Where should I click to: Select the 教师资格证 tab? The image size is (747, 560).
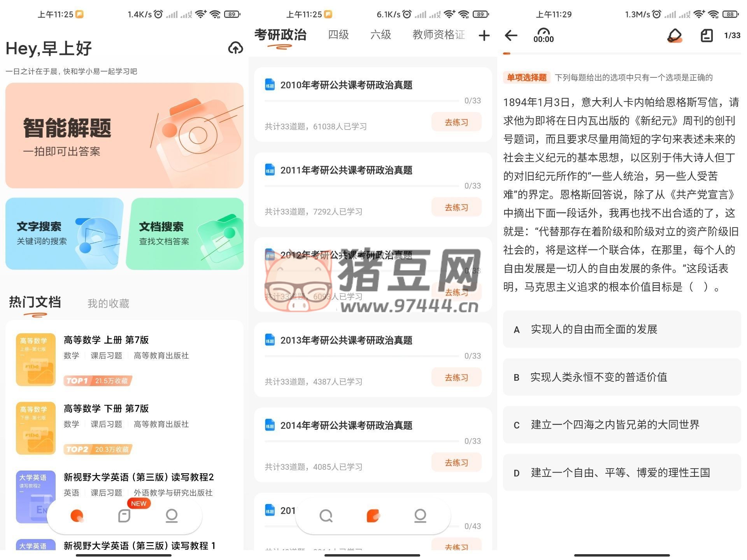point(438,35)
